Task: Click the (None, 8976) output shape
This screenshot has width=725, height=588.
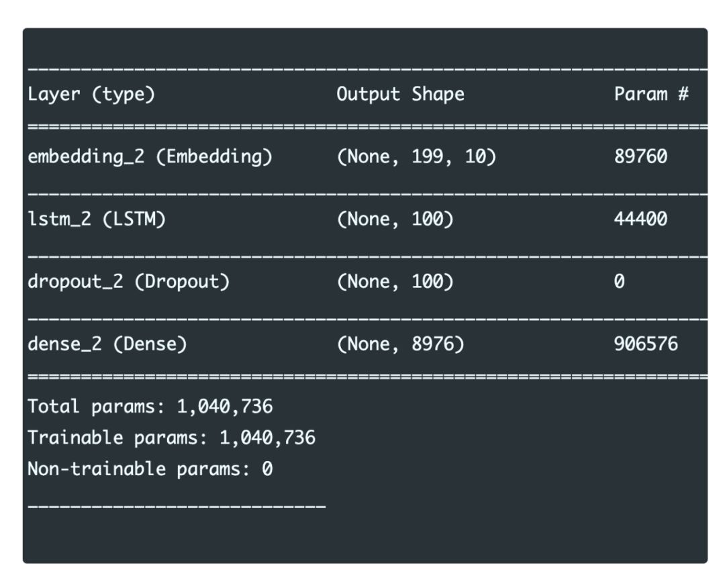Action: coord(400,344)
